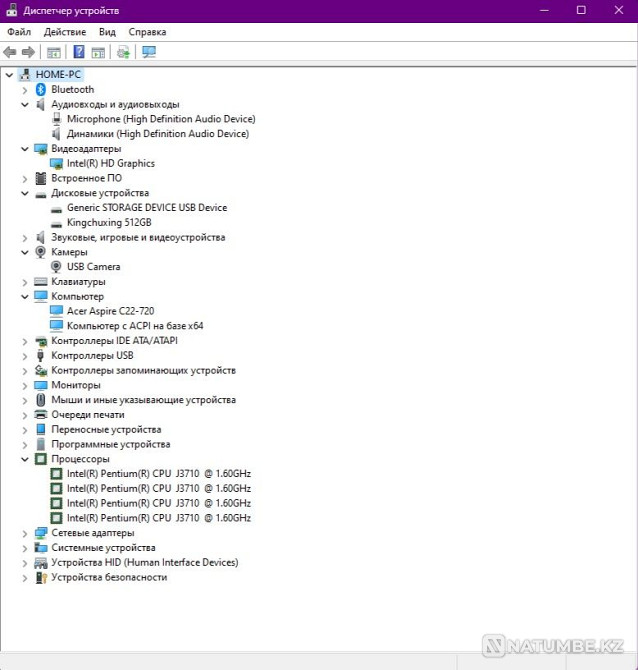
Task: Close the Диспетчер устройств window
Action: (619, 10)
